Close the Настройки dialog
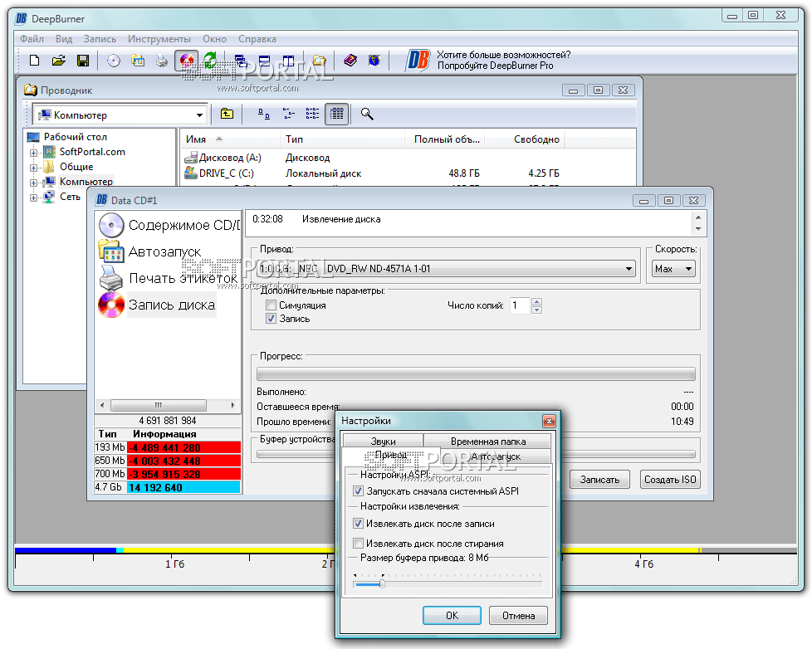Screen dimensions: 812x649 (549, 421)
